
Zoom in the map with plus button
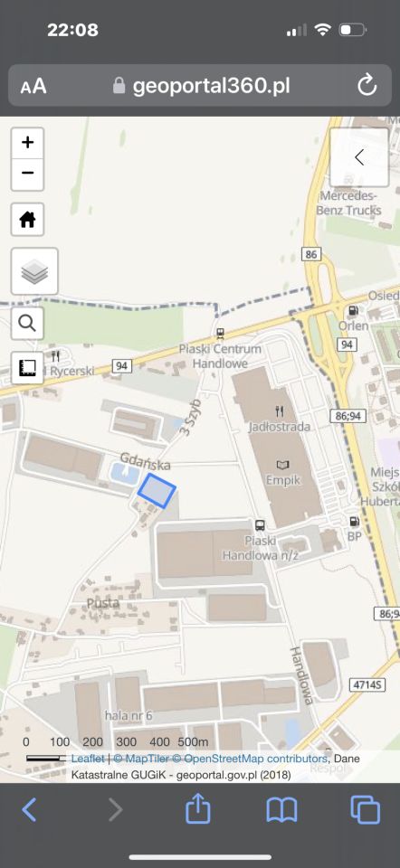click(x=28, y=143)
